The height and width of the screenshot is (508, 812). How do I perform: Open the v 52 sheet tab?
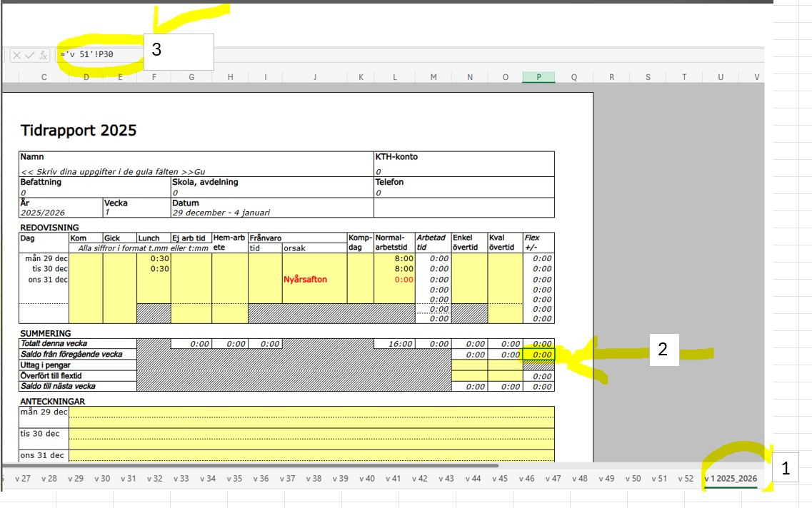pyautogui.click(x=686, y=479)
